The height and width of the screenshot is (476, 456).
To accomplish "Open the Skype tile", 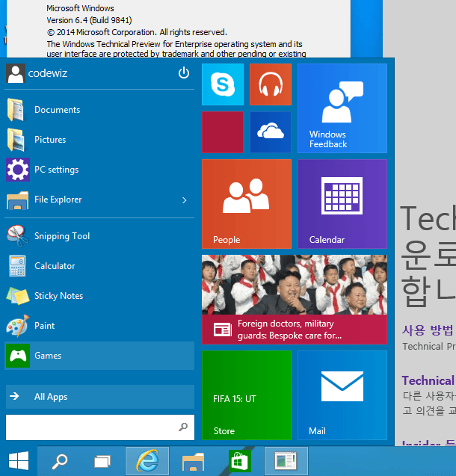I will (223, 84).
